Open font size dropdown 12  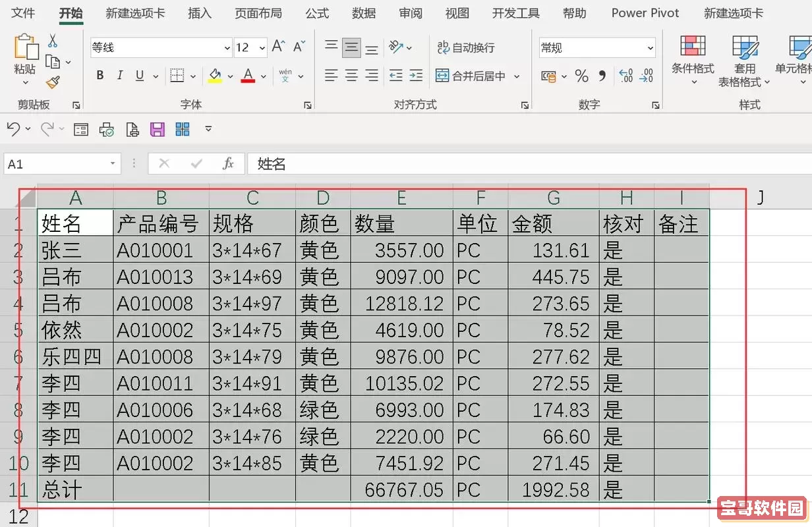click(262, 47)
